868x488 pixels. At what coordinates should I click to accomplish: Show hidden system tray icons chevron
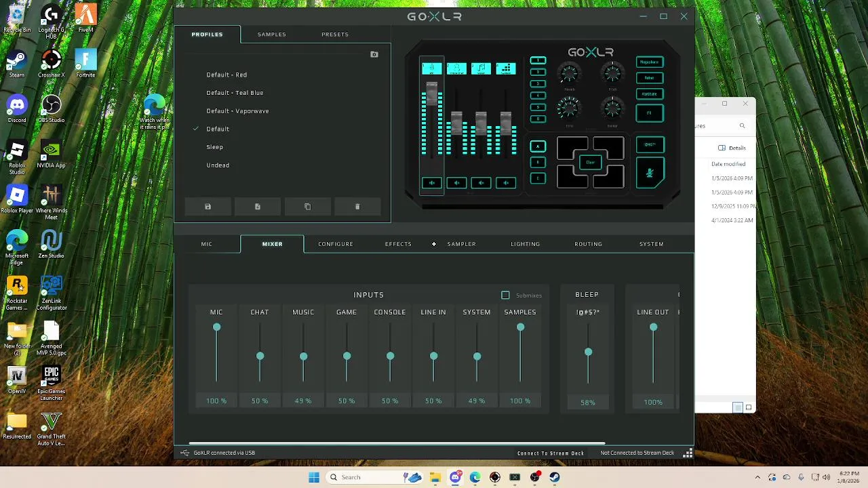click(757, 477)
